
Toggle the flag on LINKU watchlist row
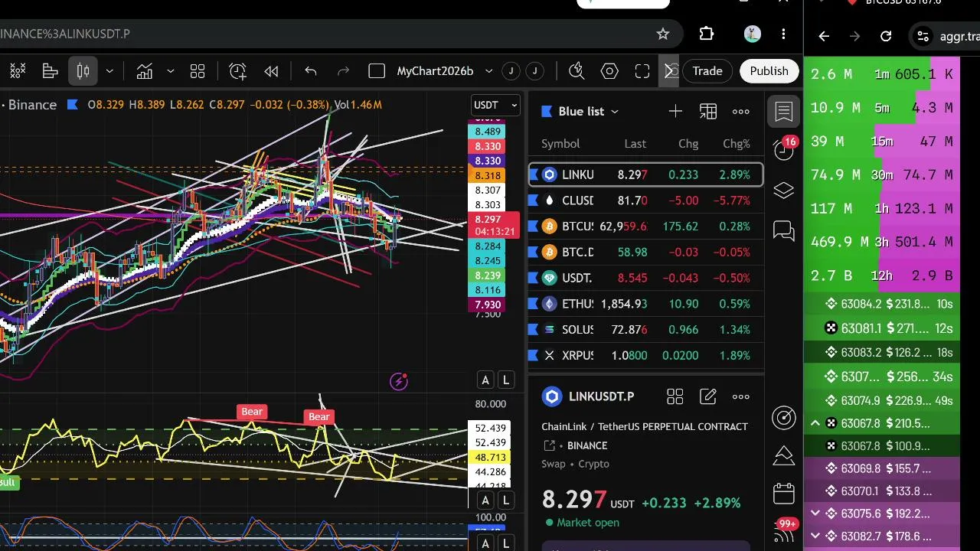point(534,174)
